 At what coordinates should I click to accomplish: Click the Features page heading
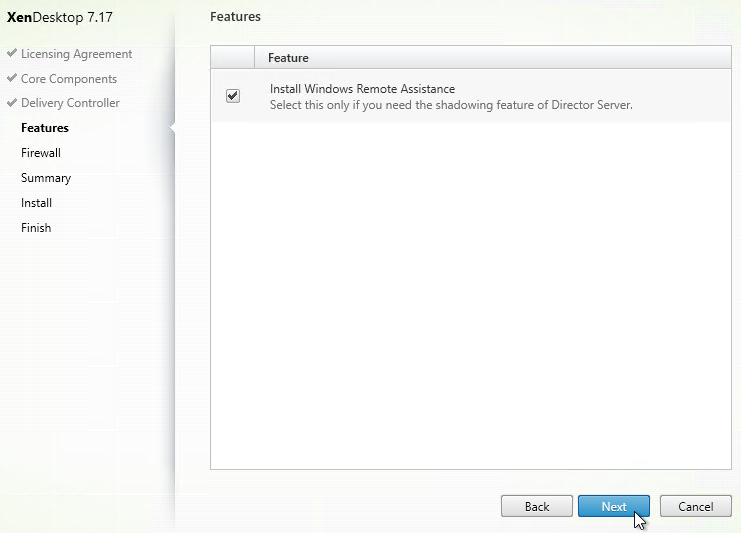tap(235, 17)
